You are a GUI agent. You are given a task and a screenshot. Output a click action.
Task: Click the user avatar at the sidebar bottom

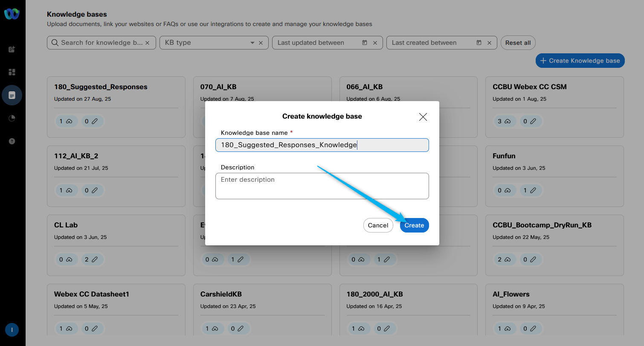click(12, 329)
